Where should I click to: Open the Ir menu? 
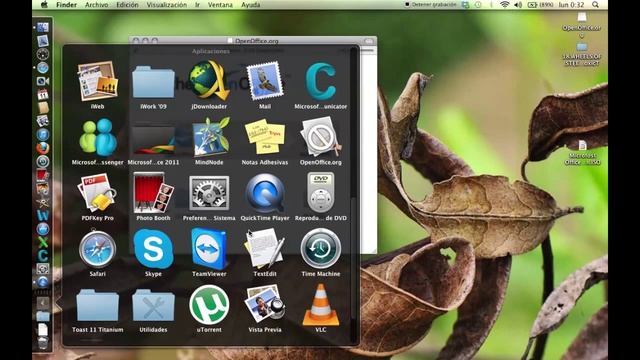tap(197, 4)
